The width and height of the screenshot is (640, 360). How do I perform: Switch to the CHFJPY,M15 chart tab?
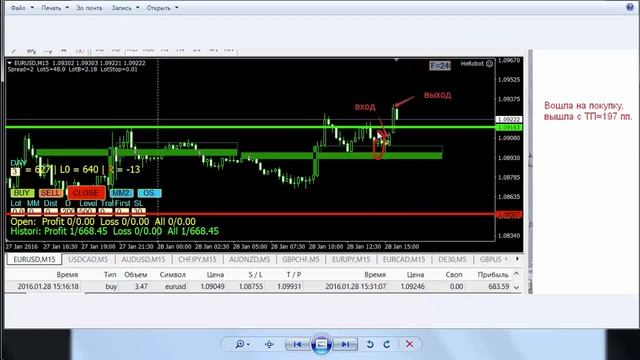click(x=197, y=260)
